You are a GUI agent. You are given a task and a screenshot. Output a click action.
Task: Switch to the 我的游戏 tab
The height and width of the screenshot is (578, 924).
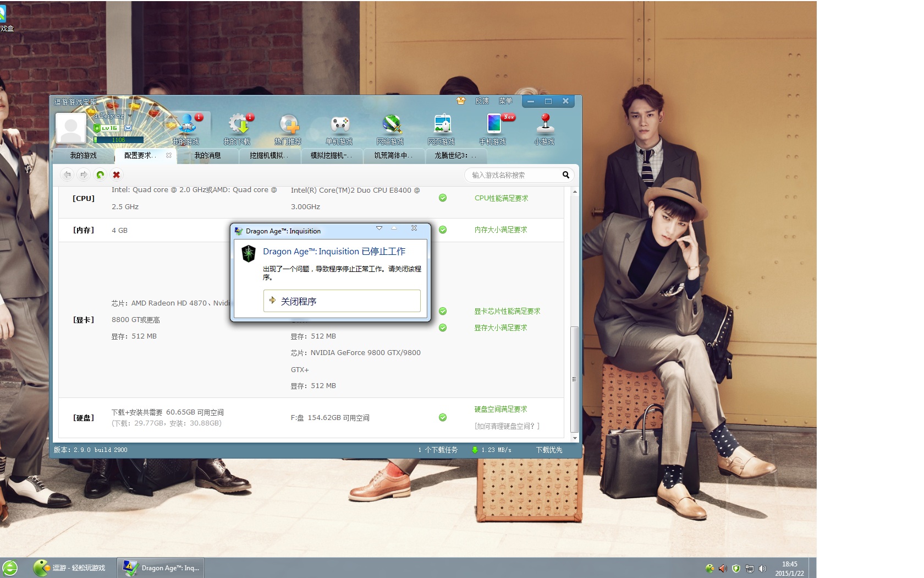point(83,156)
